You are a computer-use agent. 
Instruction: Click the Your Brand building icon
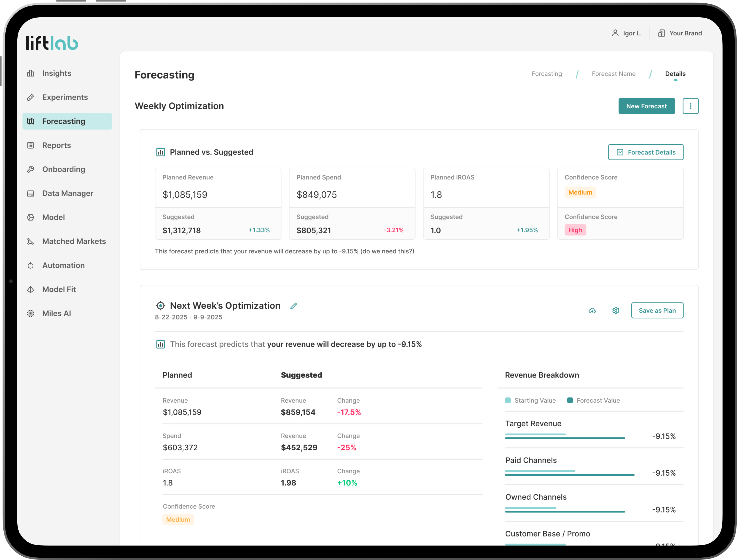pyautogui.click(x=661, y=33)
